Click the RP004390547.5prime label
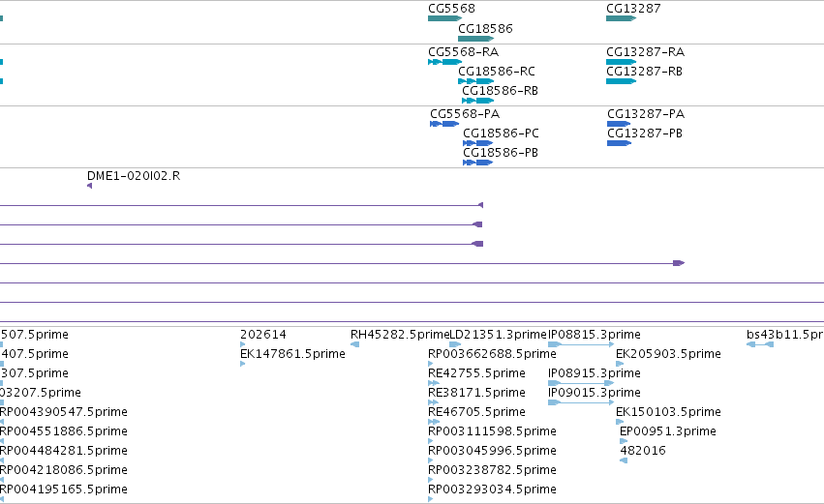Screen dimensions: 824x504 click(64, 412)
